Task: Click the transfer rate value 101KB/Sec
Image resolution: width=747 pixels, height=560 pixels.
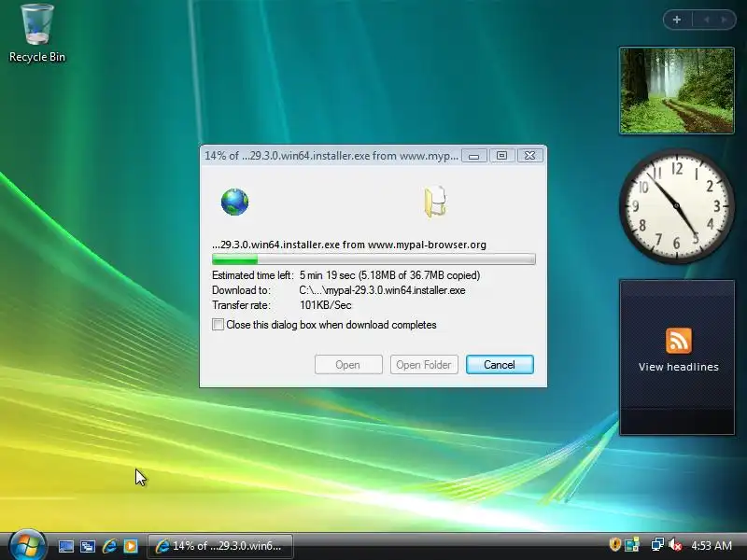Action: click(325, 305)
